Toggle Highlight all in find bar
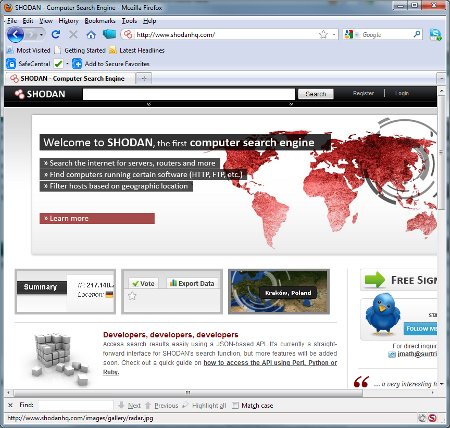The width and height of the screenshot is (450, 428). click(x=204, y=406)
